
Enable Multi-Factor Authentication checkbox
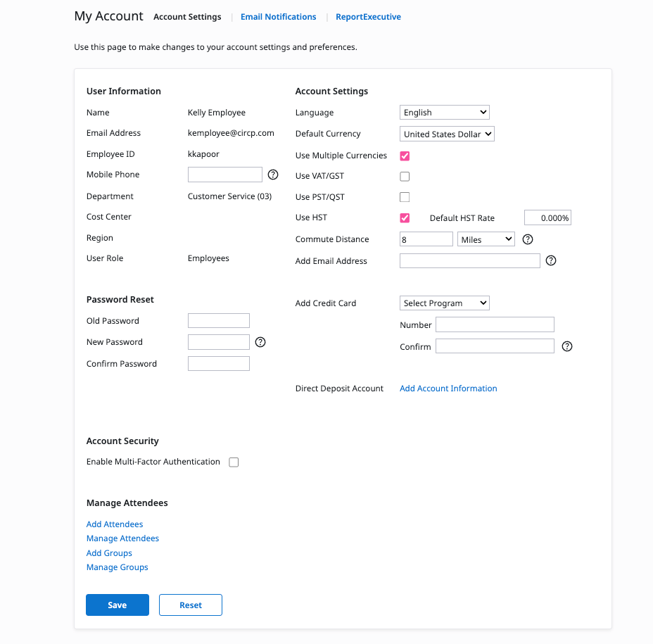click(x=234, y=462)
